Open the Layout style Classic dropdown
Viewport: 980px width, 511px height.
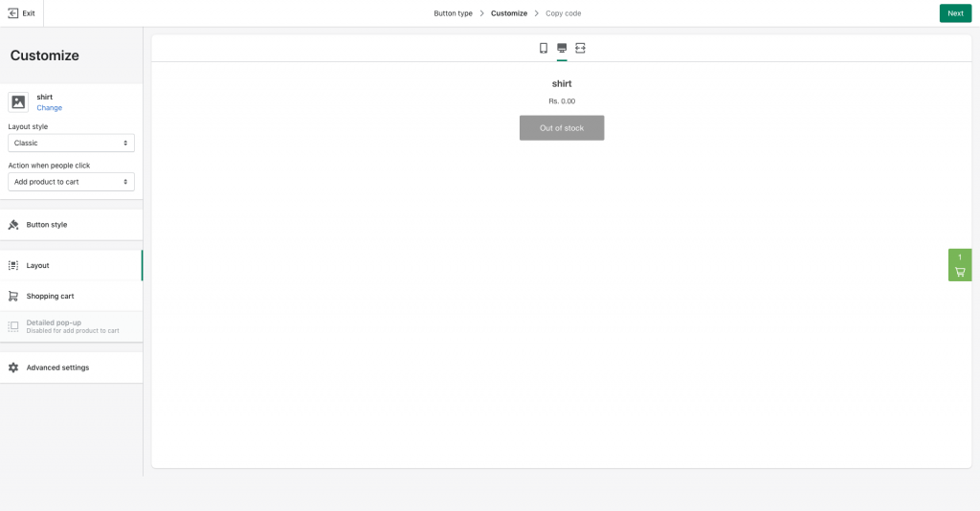(71, 143)
